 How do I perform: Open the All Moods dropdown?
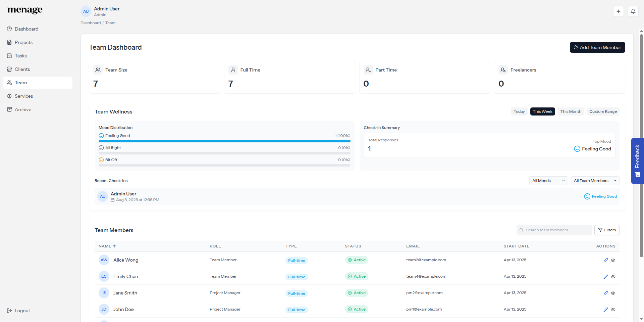pyautogui.click(x=548, y=181)
